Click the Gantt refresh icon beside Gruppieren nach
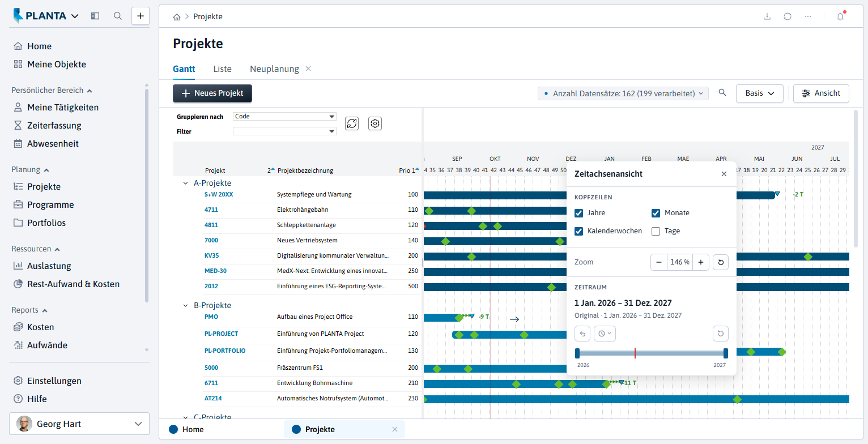Viewport: 868px width, 444px height. coord(352,123)
